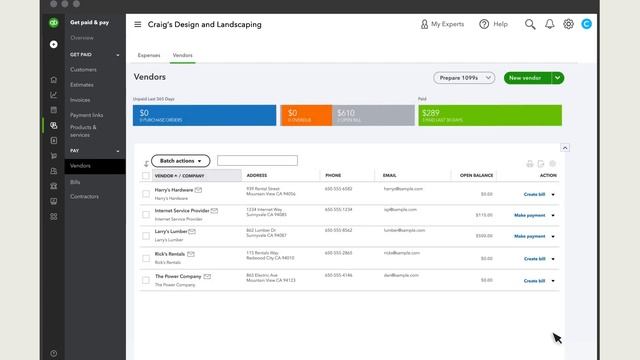Image resolution: width=640 pixels, height=360 pixels.
Task: Filter by orange overdue bar
Action: 306,116
